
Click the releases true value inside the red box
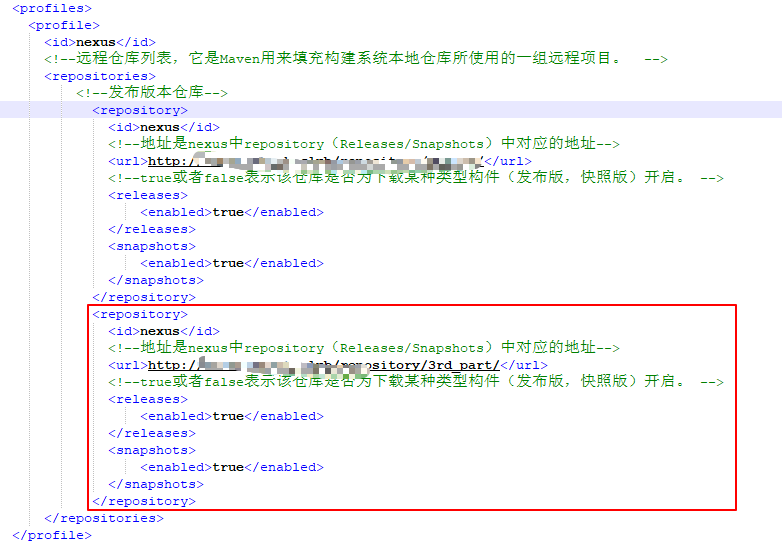click(228, 416)
